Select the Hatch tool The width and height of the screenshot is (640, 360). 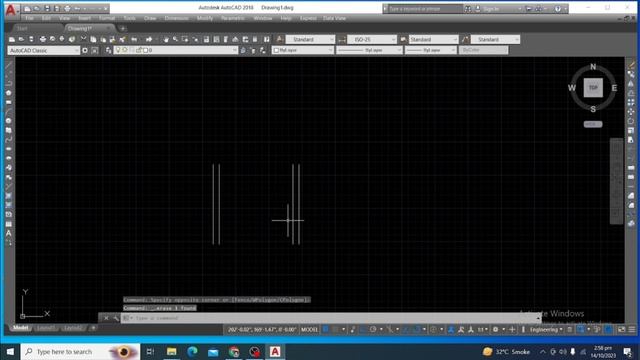coord(9,196)
